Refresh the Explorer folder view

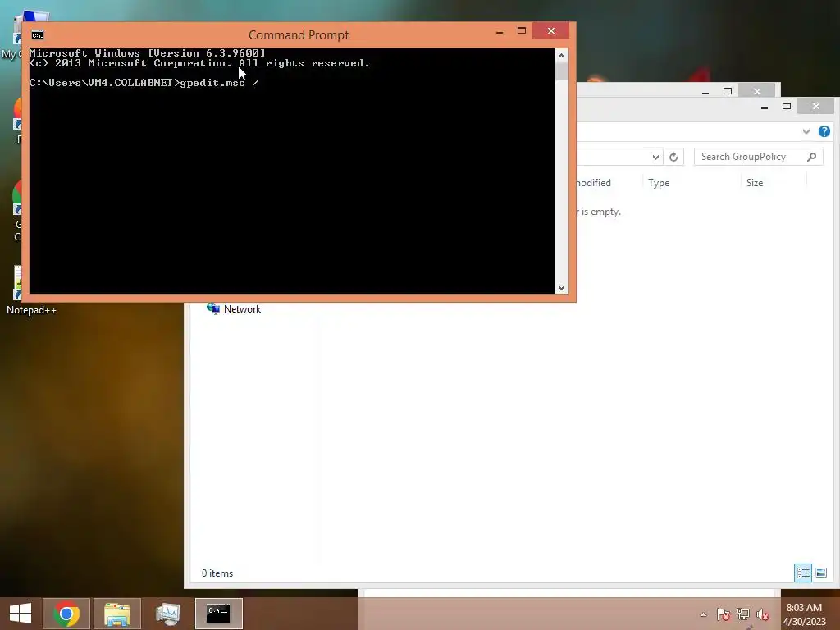coord(673,157)
